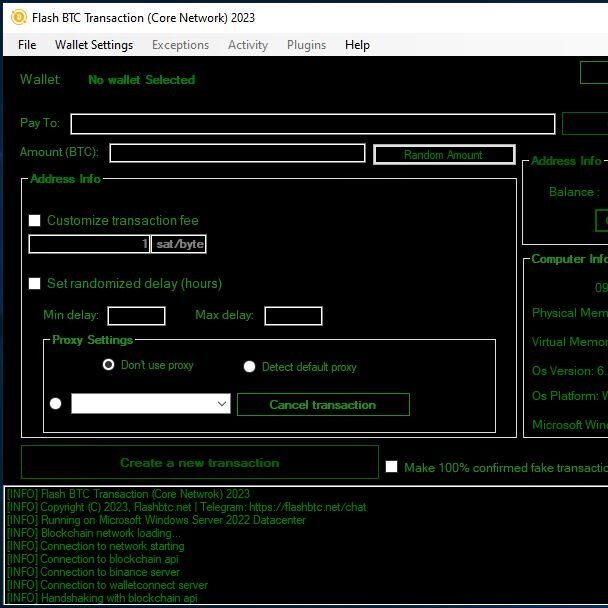Select the Don't use proxy radio button
Image resolution: width=608 pixels, height=608 pixels.
tap(108, 365)
